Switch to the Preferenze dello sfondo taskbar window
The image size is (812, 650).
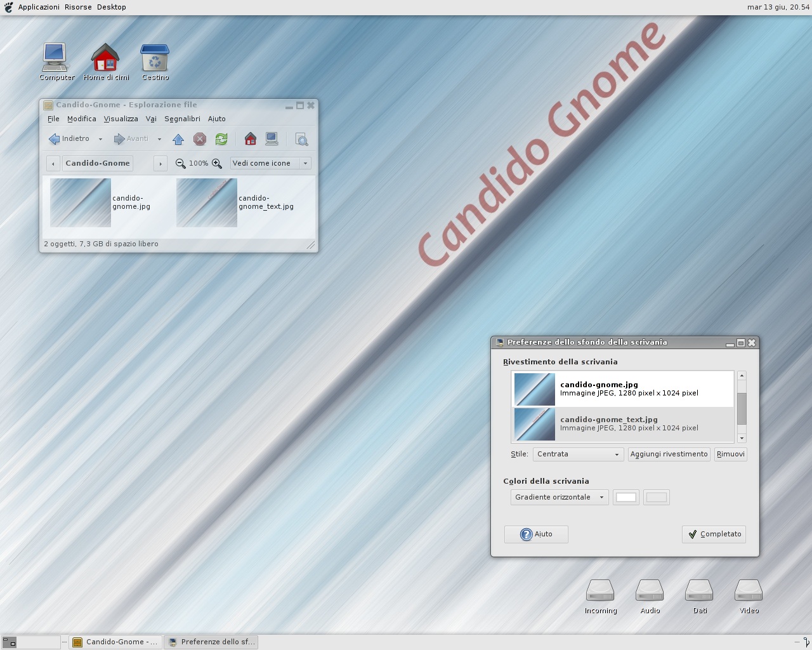(x=211, y=642)
